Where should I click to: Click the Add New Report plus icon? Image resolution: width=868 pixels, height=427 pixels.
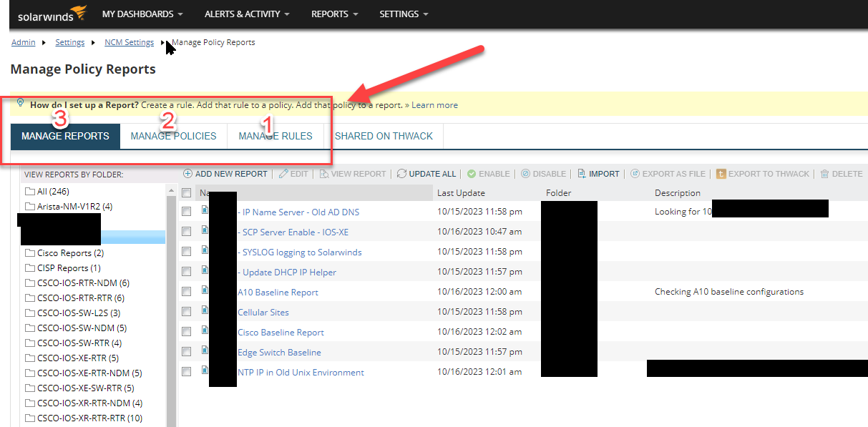tap(188, 174)
